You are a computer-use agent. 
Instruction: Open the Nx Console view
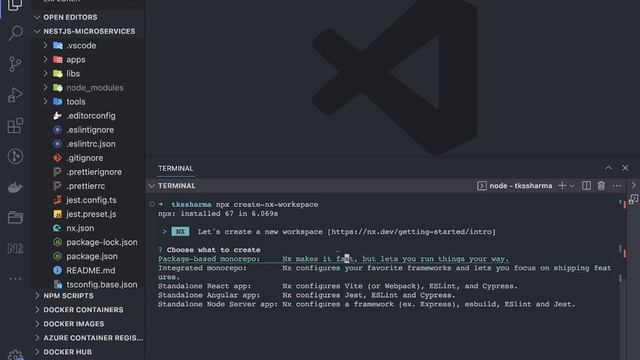pyautogui.click(x=15, y=248)
